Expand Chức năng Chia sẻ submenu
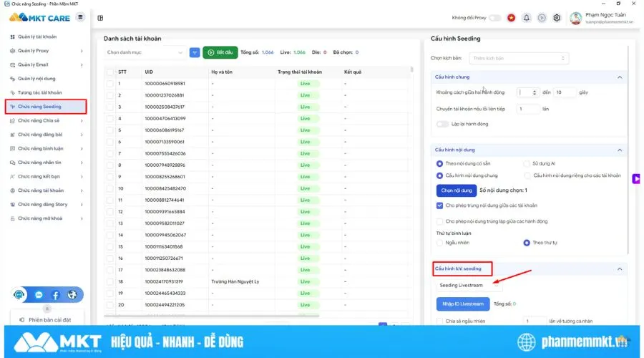Viewport: 644px width, 358px height. pyautogui.click(x=82, y=121)
